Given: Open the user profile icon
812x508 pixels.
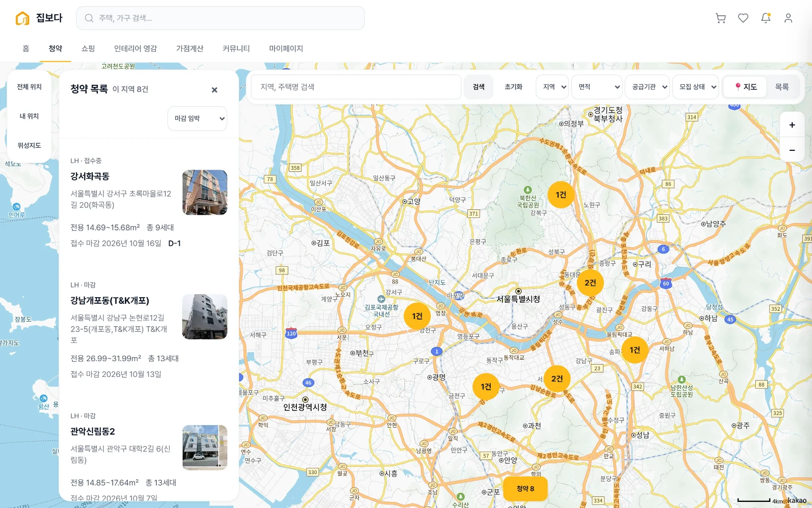Looking at the screenshot, I should point(788,18).
